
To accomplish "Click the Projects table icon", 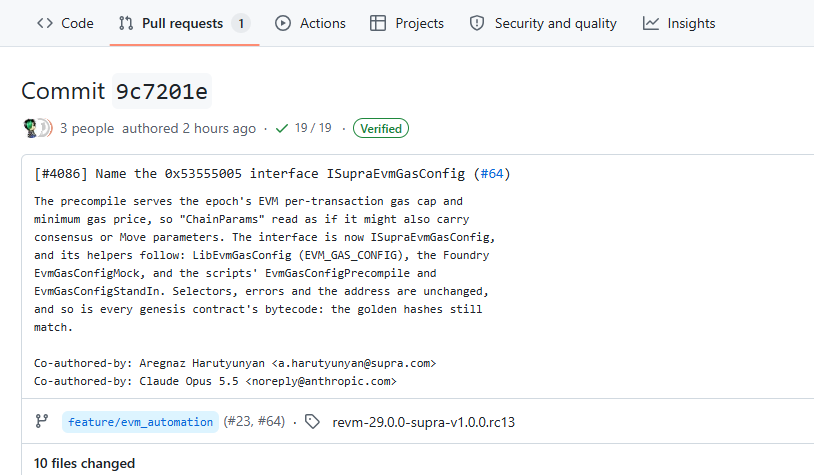I will click(378, 23).
